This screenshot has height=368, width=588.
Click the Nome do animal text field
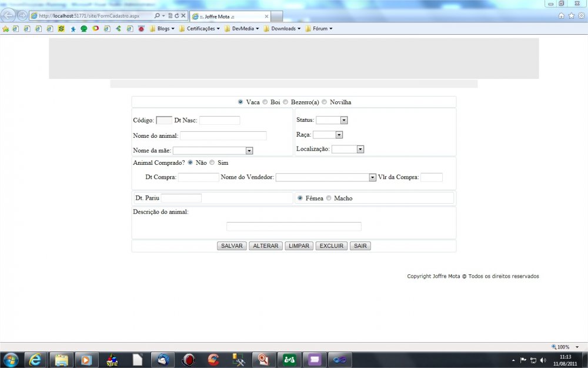coord(223,136)
